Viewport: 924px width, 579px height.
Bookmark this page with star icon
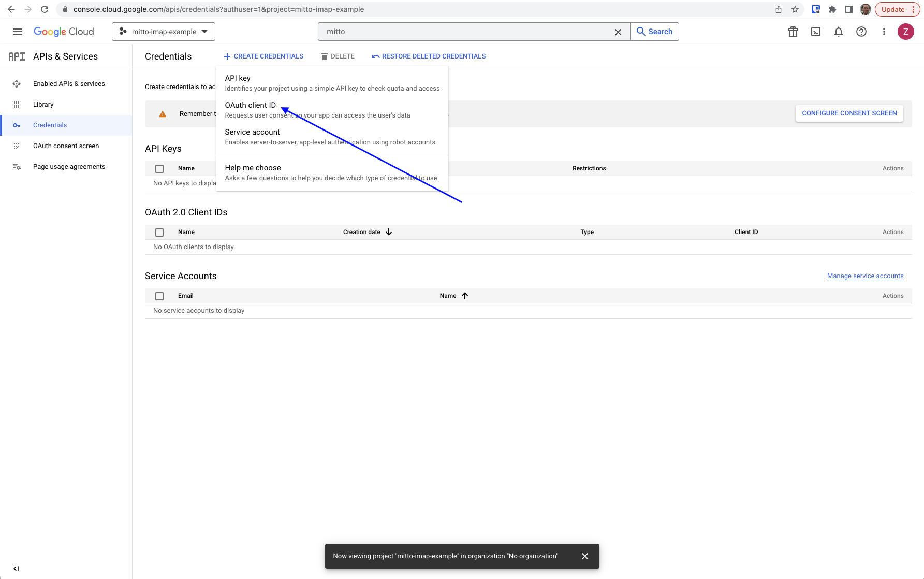pyautogui.click(x=795, y=9)
